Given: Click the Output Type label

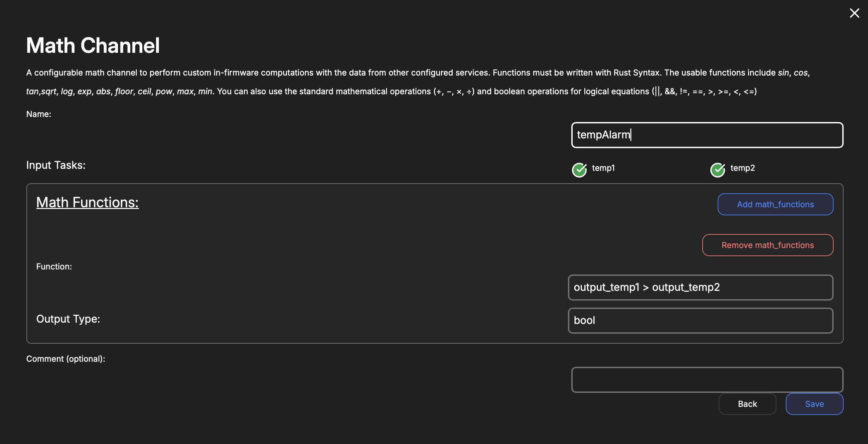Looking at the screenshot, I should (x=68, y=319).
